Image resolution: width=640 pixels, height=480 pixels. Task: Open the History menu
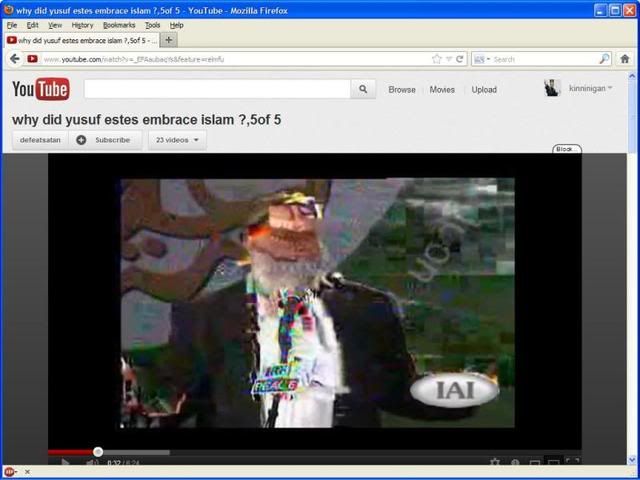tap(82, 25)
